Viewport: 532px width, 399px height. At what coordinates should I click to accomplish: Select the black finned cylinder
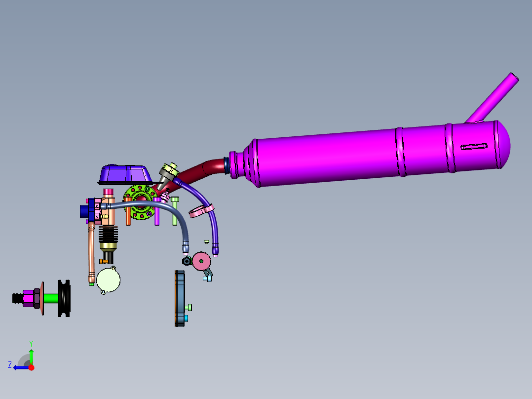point(108,234)
